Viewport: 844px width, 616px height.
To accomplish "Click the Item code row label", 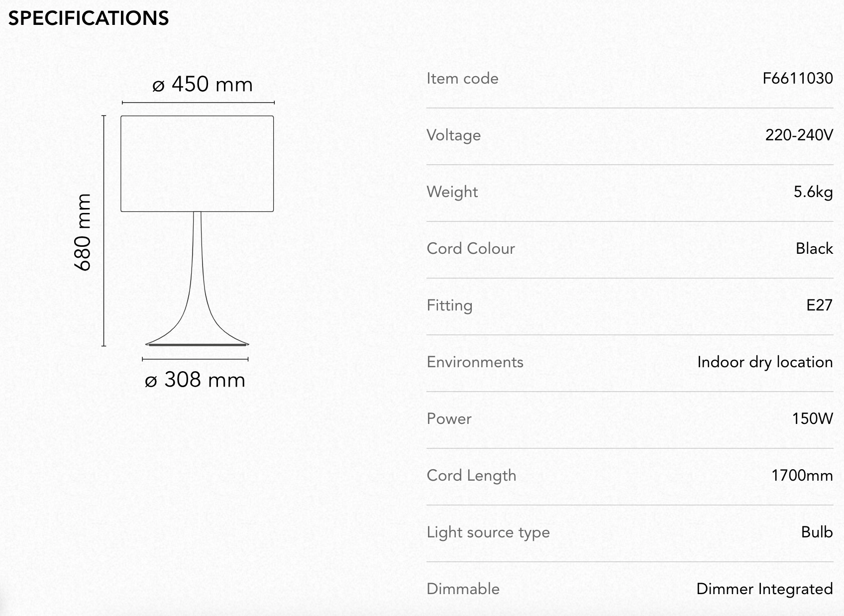I will pos(462,78).
